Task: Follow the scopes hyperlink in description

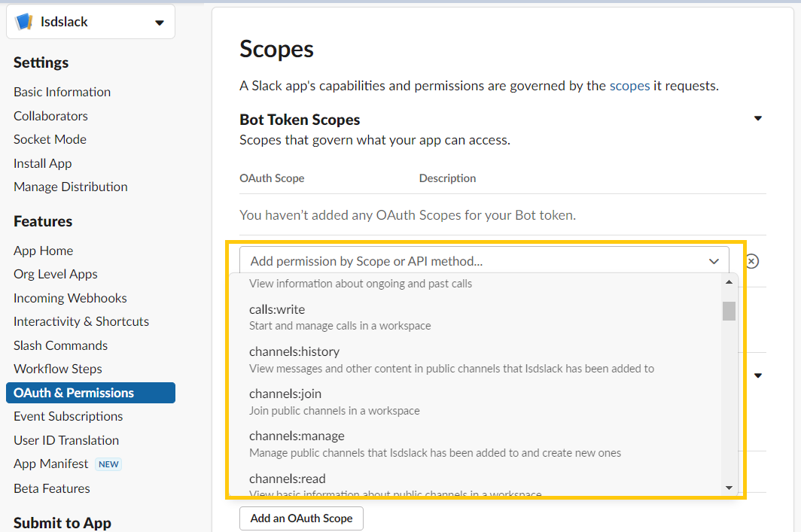Action: (629, 86)
